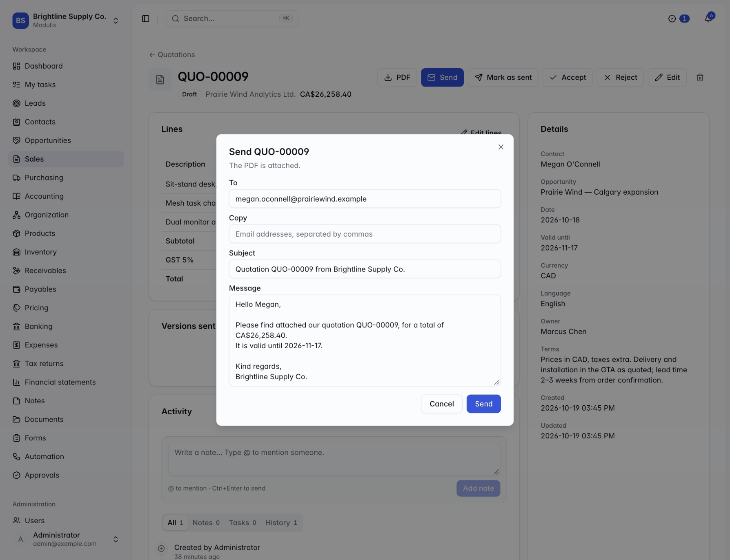Accept the quotation
The width and height of the screenshot is (730, 560).
click(x=568, y=78)
